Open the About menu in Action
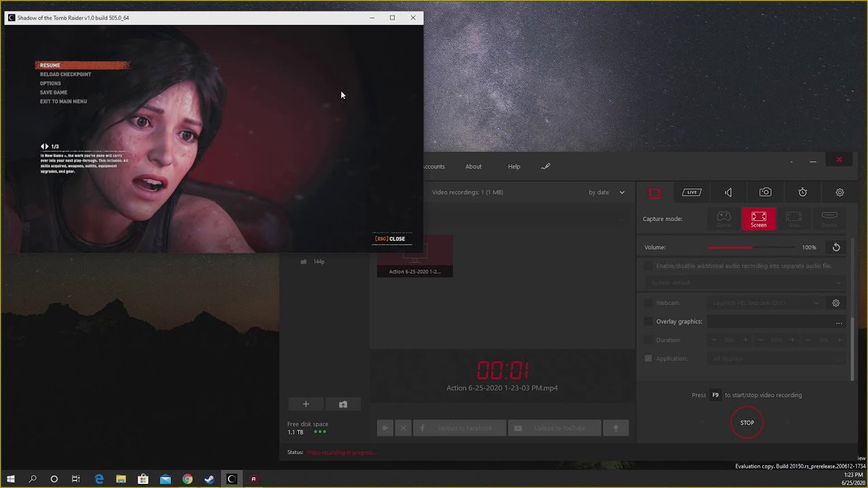 (473, 167)
